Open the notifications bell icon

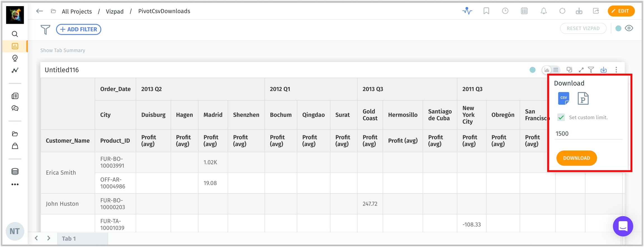[543, 11]
